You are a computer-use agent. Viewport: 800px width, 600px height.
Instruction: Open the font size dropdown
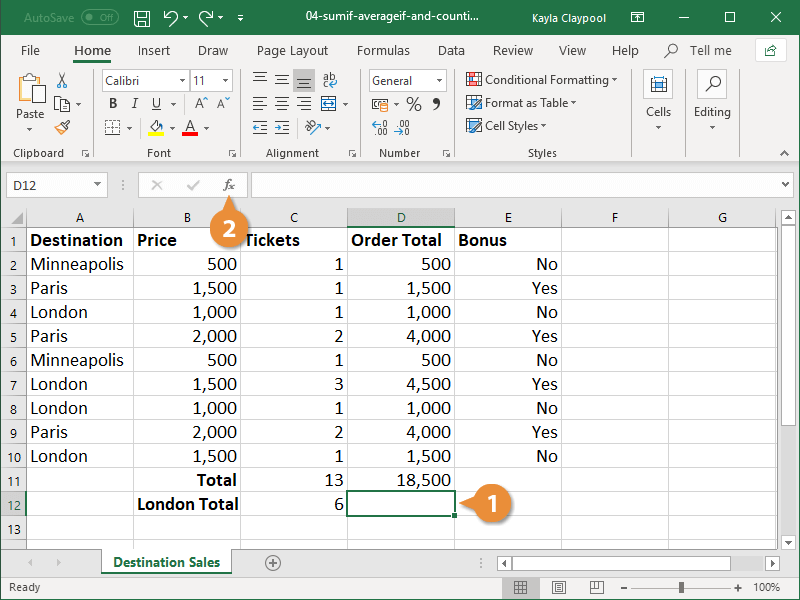[224, 80]
